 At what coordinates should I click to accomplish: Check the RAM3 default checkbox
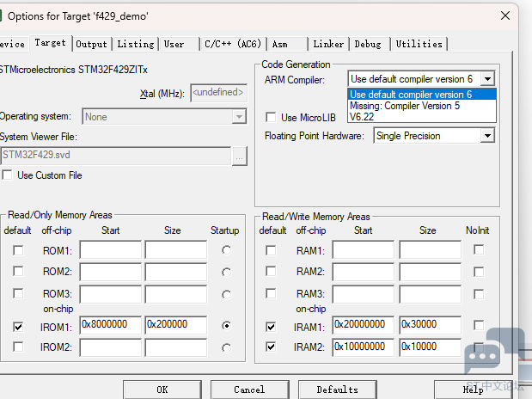tap(271, 293)
